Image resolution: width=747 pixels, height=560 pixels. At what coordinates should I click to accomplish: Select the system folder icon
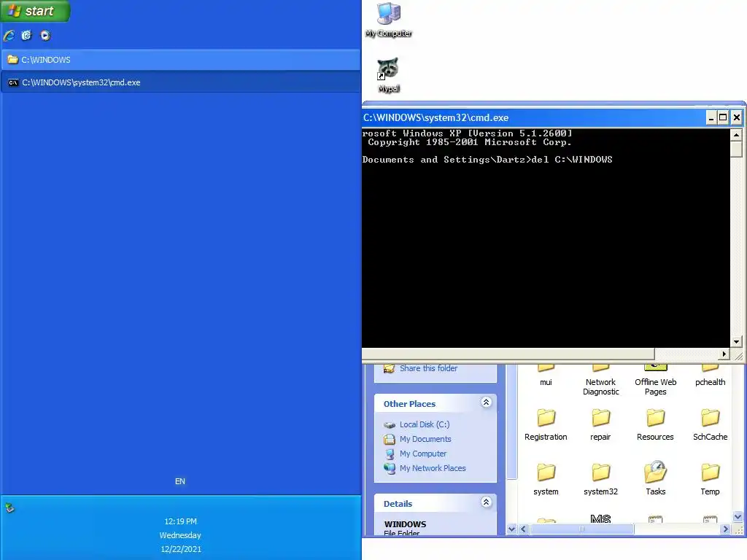coord(546,472)
